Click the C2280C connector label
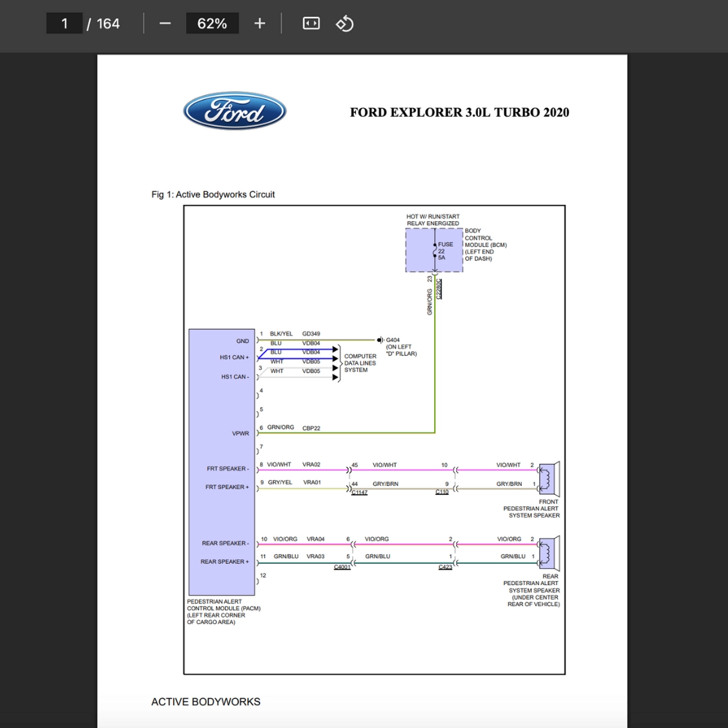 pos(439,289)
